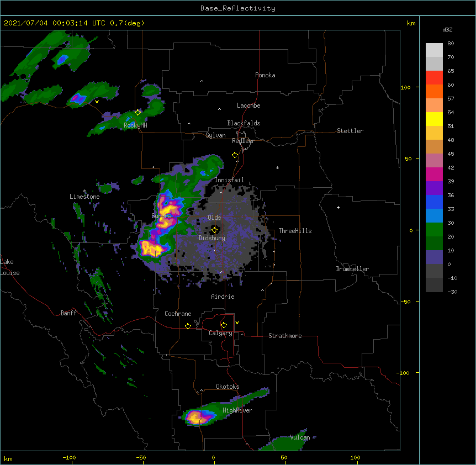Click the yellow diamond marker above RockyMH
476x465 pixels.
137,113
